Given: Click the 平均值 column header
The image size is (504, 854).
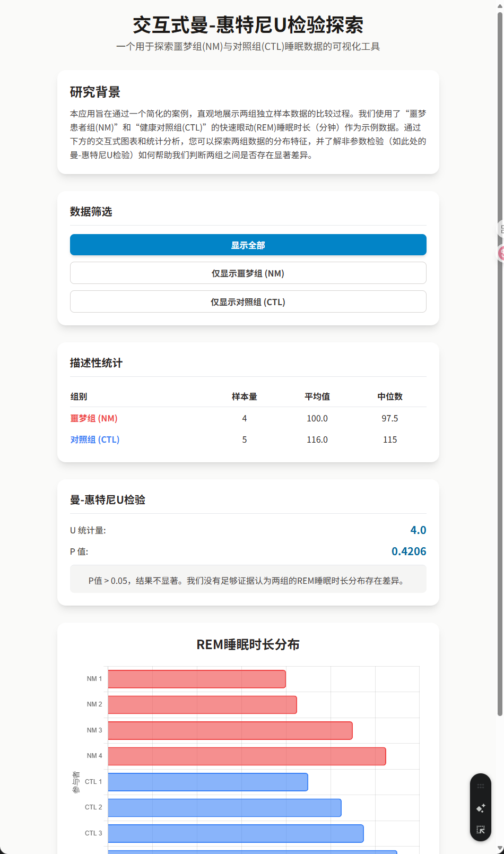Looking at the screenshot, I should coord(317,396).
